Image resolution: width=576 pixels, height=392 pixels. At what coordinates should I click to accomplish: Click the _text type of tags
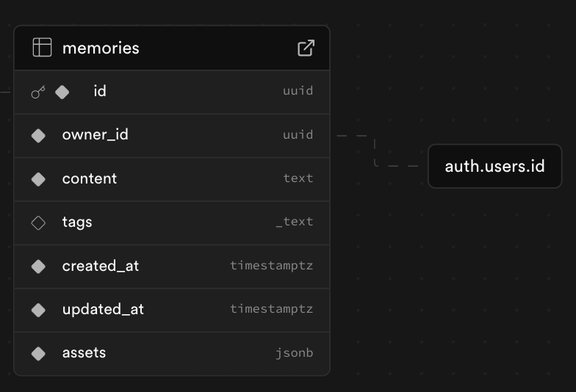(294, 222)
